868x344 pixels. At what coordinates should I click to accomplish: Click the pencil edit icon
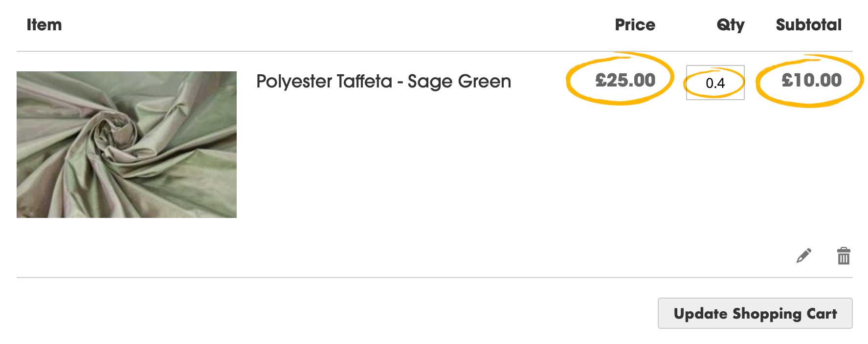point(803,256)
